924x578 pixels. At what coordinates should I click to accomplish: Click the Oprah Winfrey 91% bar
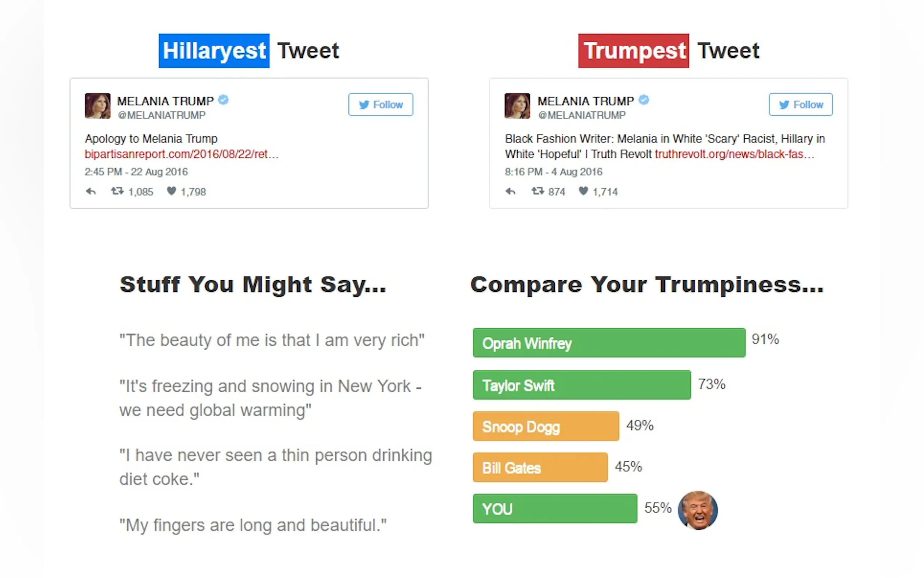pyautogui.click(x=609, y=343)
